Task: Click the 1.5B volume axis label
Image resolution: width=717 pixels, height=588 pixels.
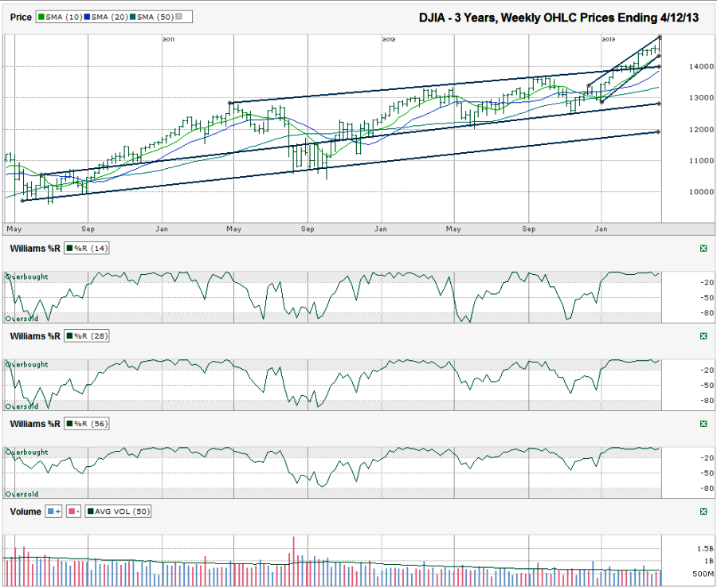Action: tap(706, 548)
